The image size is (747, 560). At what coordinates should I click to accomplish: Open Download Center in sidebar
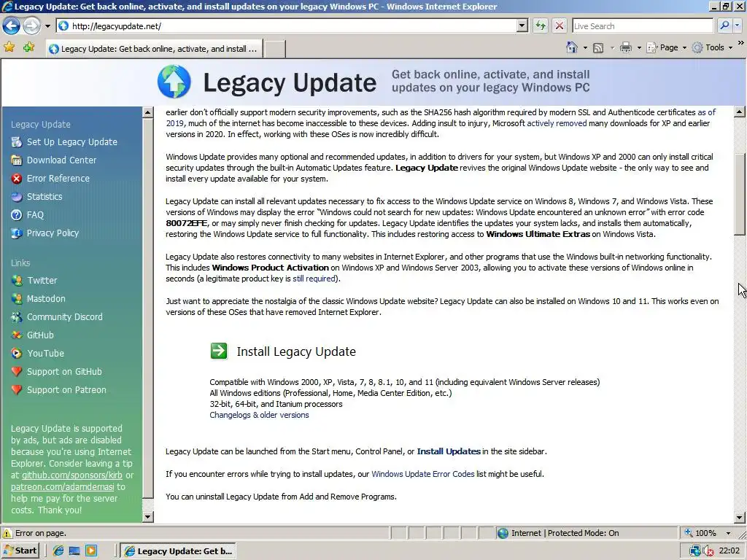[x=61, y=160]
